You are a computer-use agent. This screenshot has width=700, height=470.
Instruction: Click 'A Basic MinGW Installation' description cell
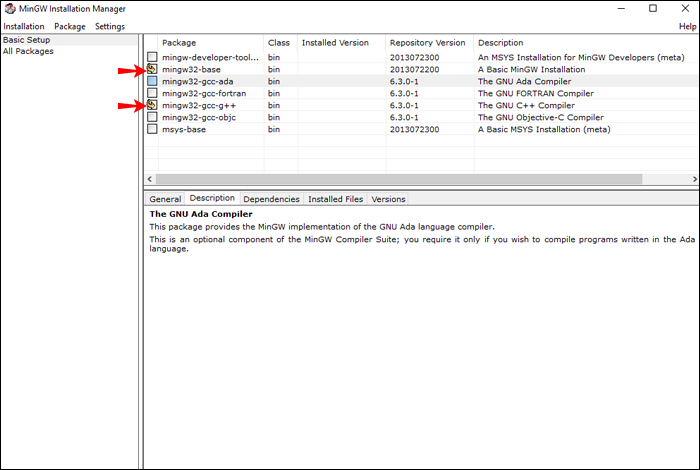tap(531, 70)
